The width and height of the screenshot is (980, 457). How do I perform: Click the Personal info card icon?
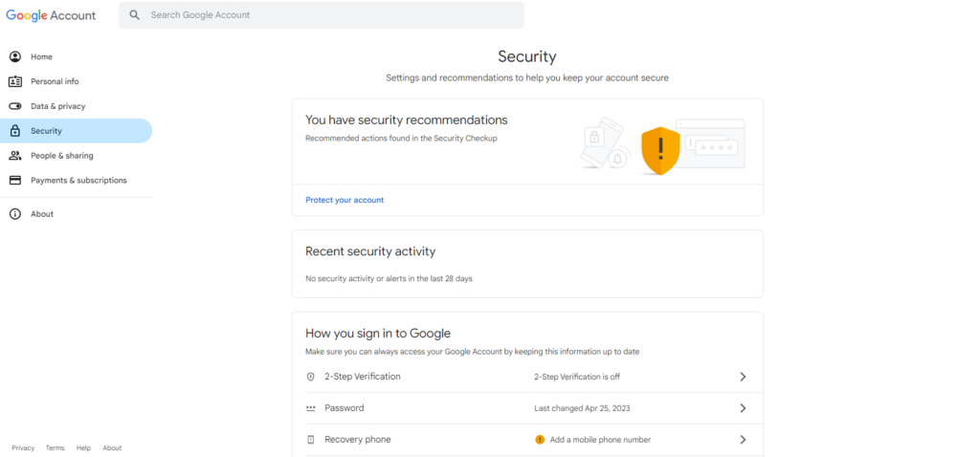(15, 81)
